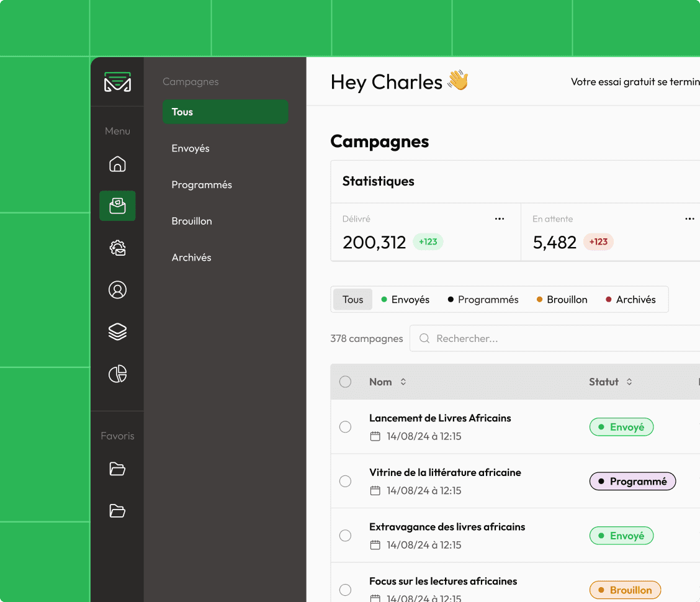Open the user profile circle icon
The image size is (700, 602).
tap(117, 290)
